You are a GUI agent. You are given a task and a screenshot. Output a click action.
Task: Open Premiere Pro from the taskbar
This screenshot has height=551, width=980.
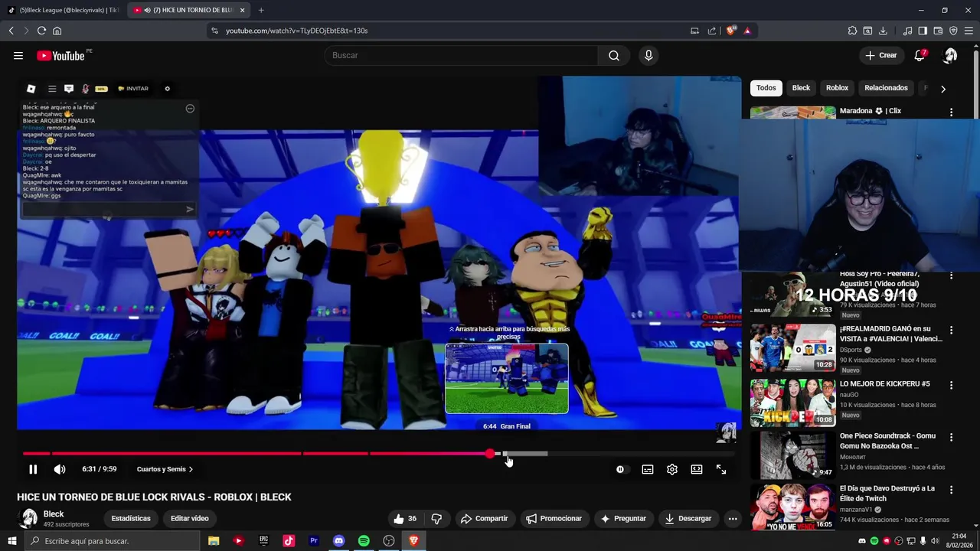point(313,541)
